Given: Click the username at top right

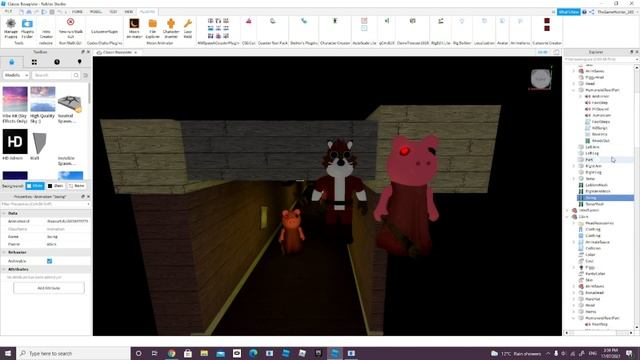Looking at the screenshot, I should coord(616,12).
